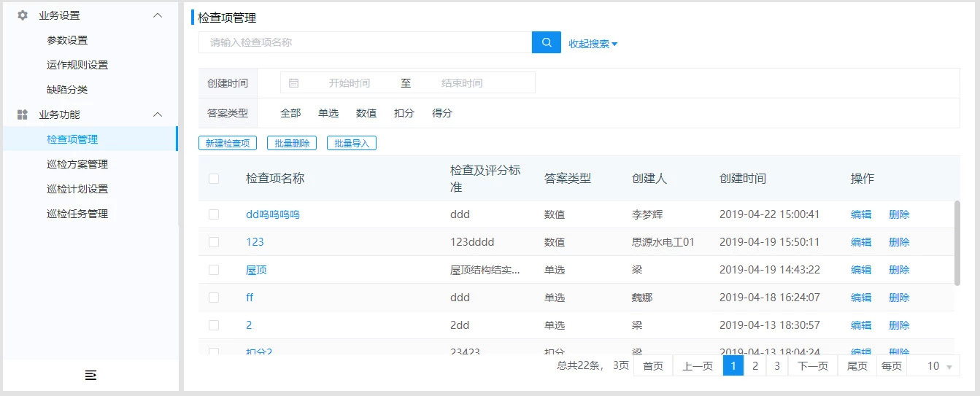Filter answer type by 单选
Image resolution: width=980 pixels, height=396 pixels.
pyautogui.click(x=328, y=113)
